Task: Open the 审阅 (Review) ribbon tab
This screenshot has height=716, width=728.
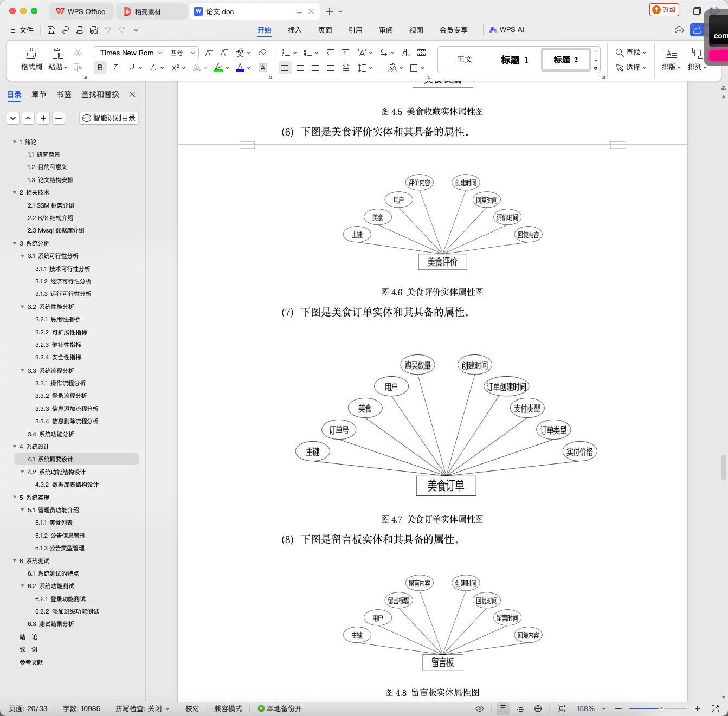Action: tap(386, 30)
